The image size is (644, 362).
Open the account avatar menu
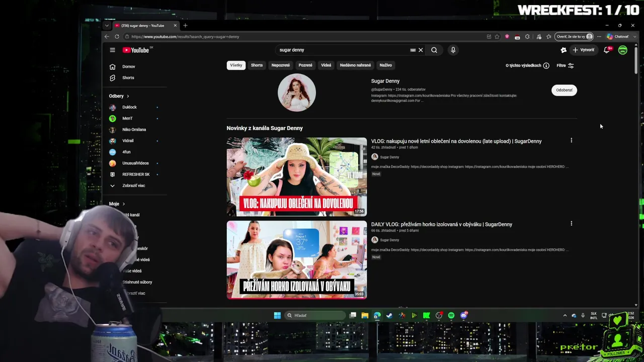pyautogui.click(x=623, y=50)
